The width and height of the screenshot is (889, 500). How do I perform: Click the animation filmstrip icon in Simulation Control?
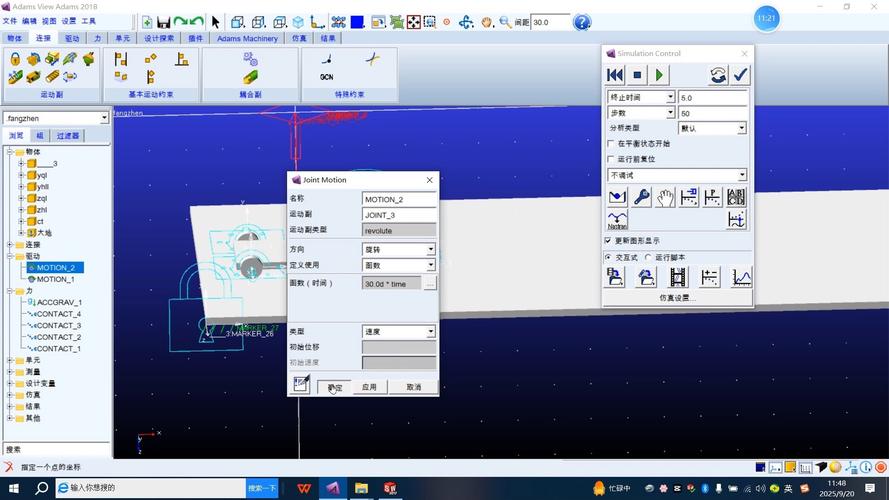(x=678, y=278)
